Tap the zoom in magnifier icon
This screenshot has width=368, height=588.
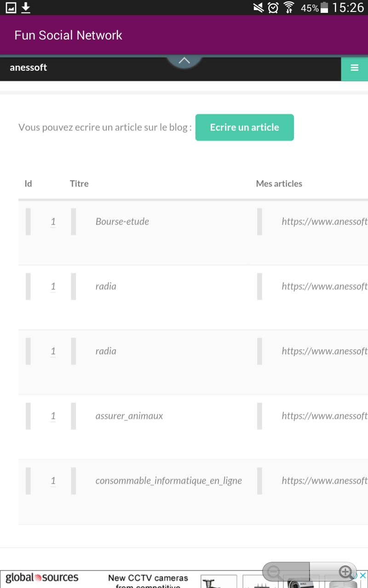345,572
